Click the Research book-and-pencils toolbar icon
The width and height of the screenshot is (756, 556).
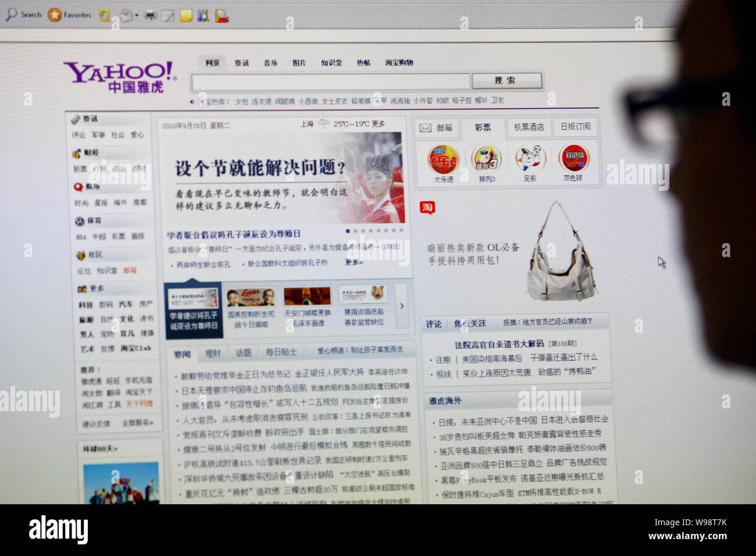tap(203, 15)
